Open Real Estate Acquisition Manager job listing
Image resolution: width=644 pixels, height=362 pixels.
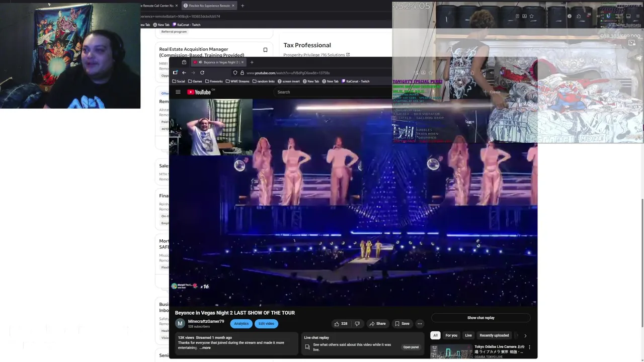(x=201, y=52)
